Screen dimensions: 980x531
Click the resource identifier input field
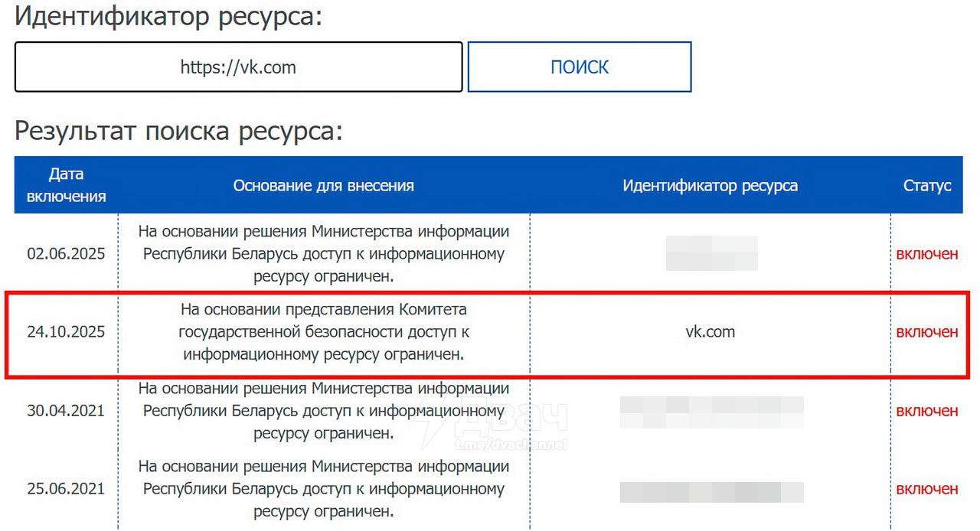click(237, 67)
